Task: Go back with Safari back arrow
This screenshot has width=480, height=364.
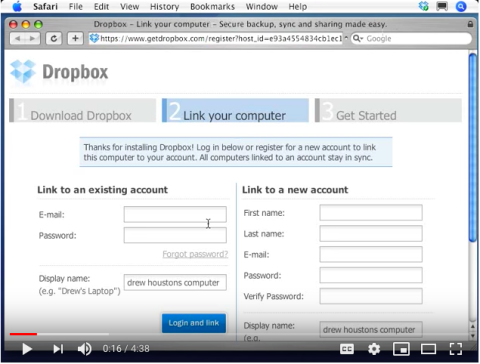Action: (x=18, y=38)
